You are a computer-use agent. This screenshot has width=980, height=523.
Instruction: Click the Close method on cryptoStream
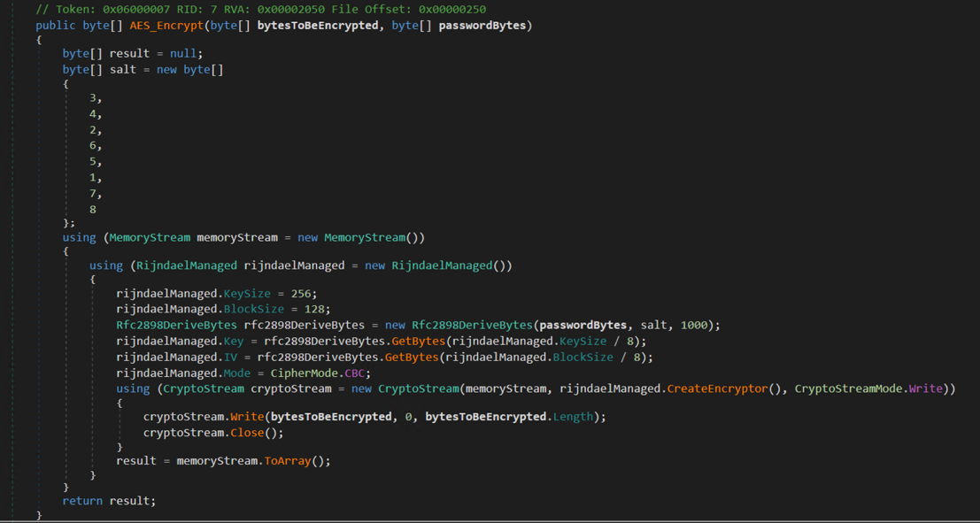pos(244,433)
